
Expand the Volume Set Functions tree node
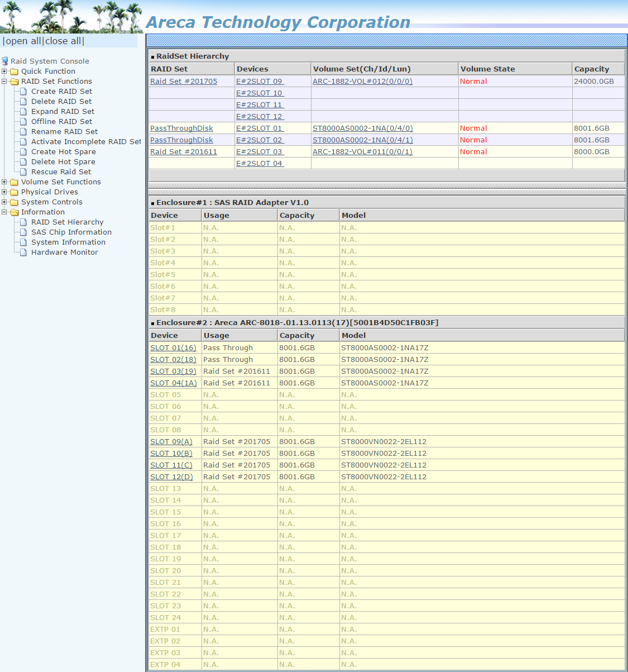4,182
